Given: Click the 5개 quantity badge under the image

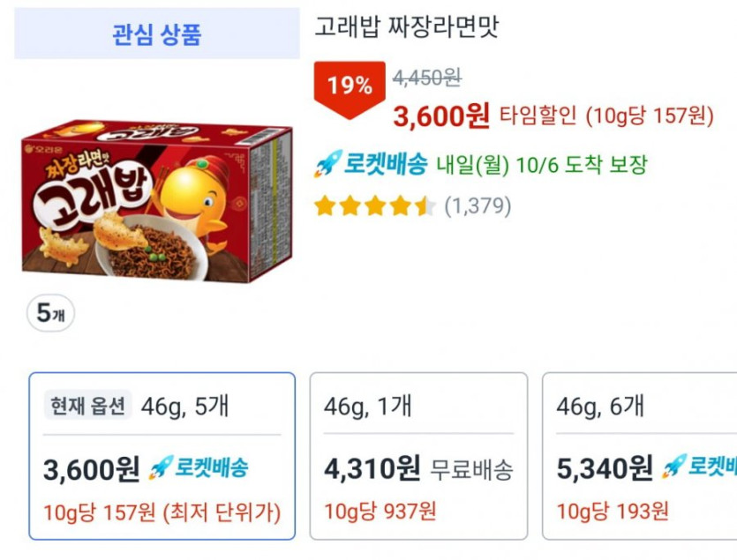Looking at the screenshot, I should (x=50, y=313).
